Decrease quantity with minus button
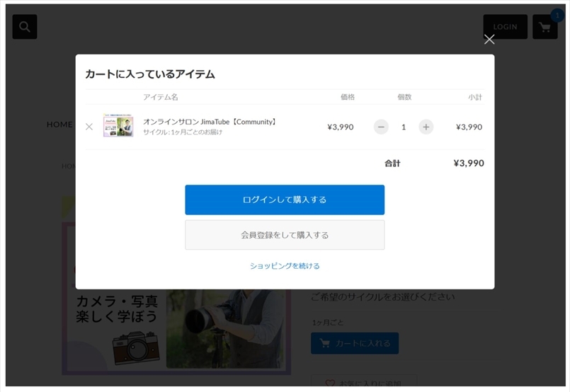The width and height of the screenshot is (570, 392). [x=381, y=127]
